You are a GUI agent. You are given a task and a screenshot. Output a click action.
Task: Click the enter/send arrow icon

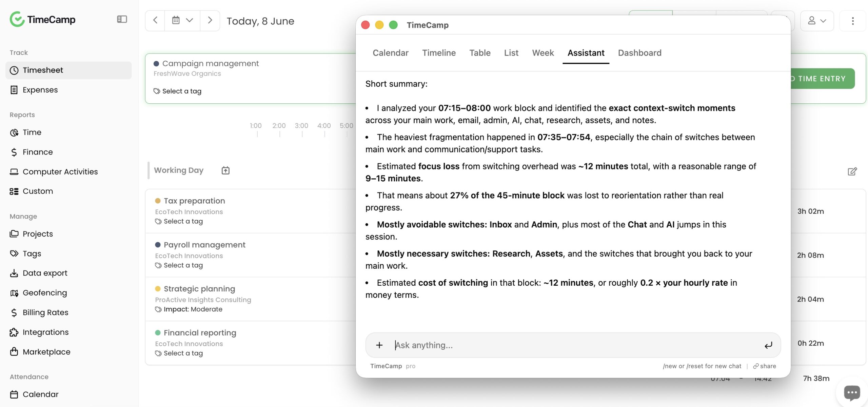click(768, 345)
